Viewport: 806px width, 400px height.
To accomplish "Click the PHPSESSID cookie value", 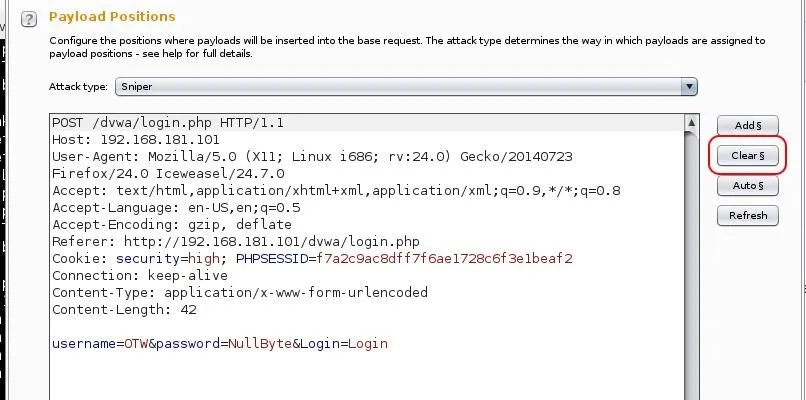I will point(445,259).
